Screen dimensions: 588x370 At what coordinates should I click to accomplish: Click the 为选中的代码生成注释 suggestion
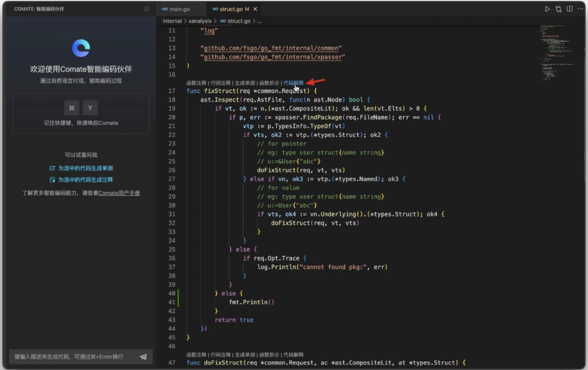(85, 180)
